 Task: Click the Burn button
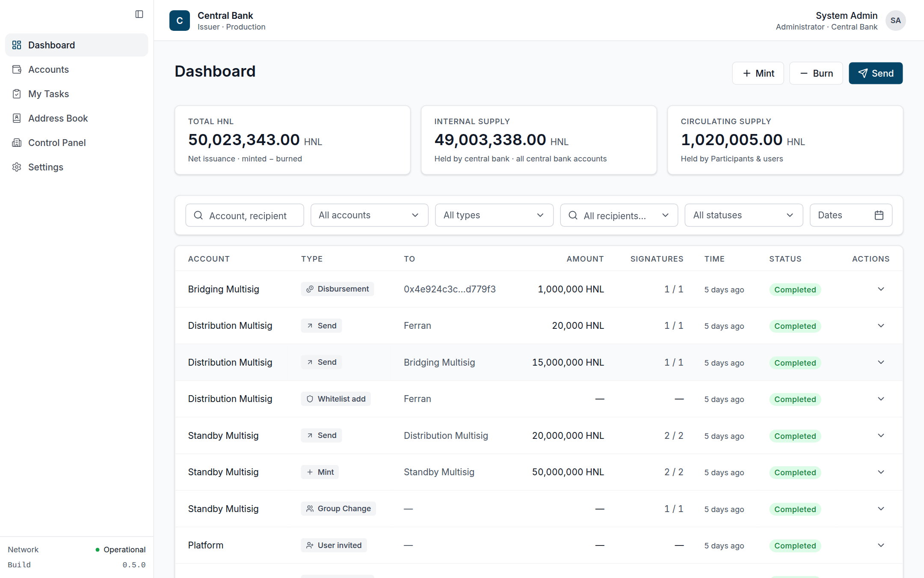816,73
